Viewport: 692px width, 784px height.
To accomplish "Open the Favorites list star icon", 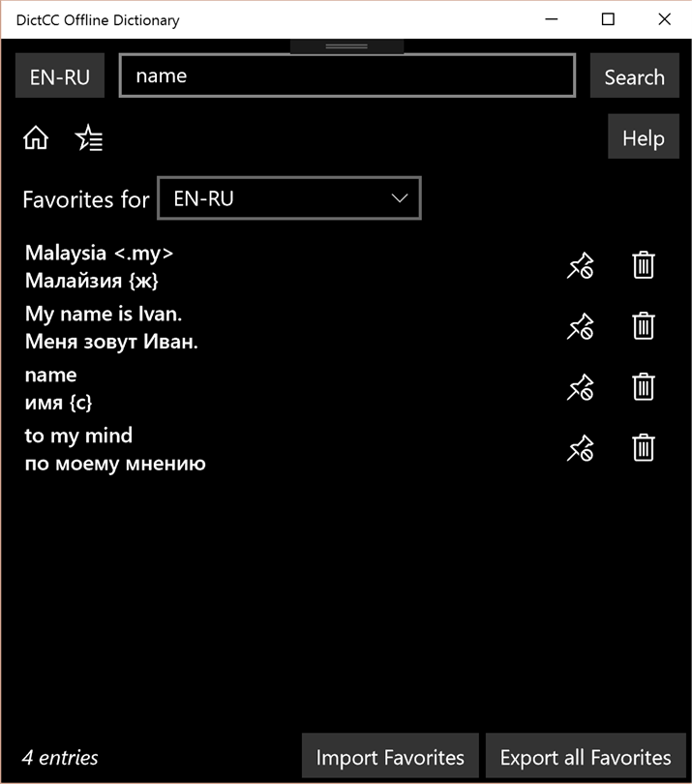I will click(x=89, y=138).
